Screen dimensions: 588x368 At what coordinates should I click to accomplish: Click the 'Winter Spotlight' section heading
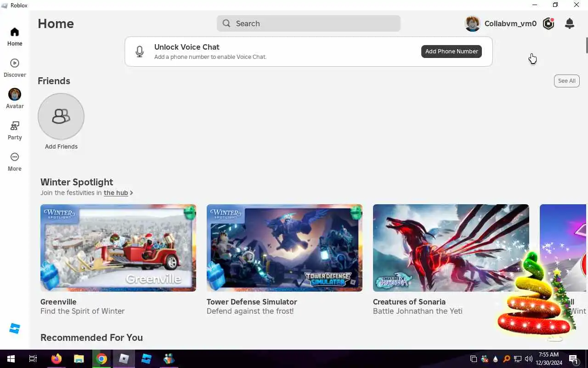pyautogui.click(x=77, y=182)
